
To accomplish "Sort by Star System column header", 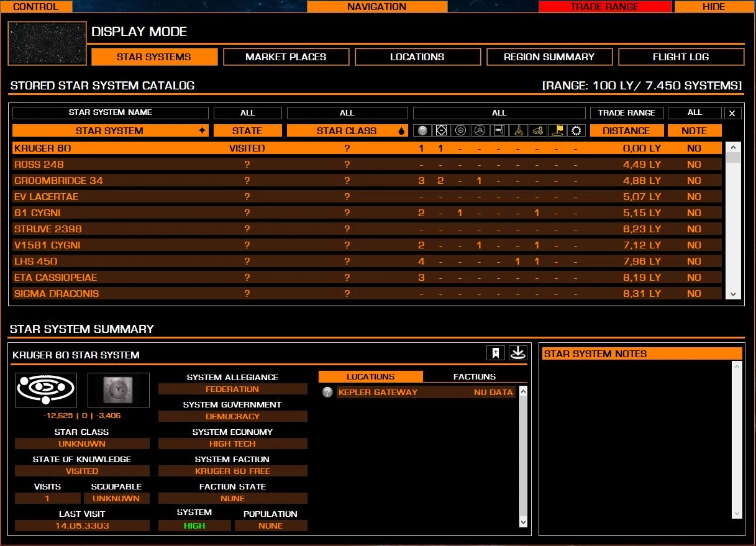I will pos(110,130).
